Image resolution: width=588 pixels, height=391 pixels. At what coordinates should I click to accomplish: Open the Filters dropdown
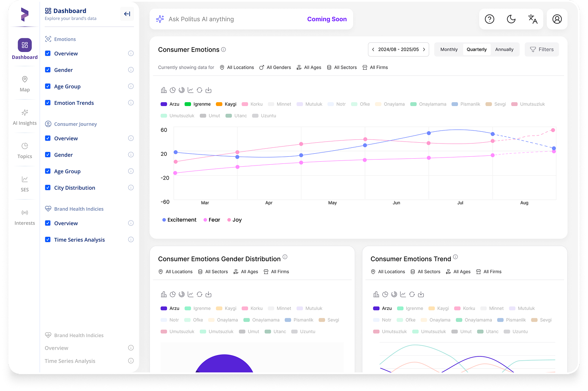click(x=542, y=49)
